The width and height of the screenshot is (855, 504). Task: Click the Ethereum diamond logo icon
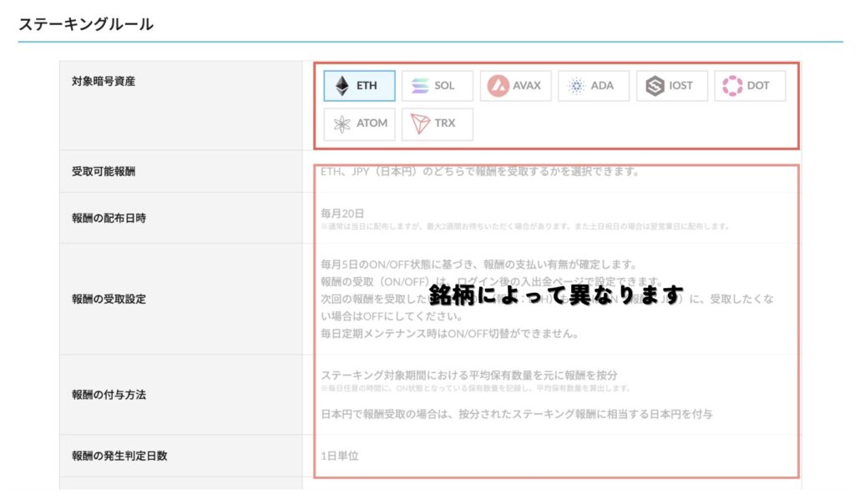[342, 86]
